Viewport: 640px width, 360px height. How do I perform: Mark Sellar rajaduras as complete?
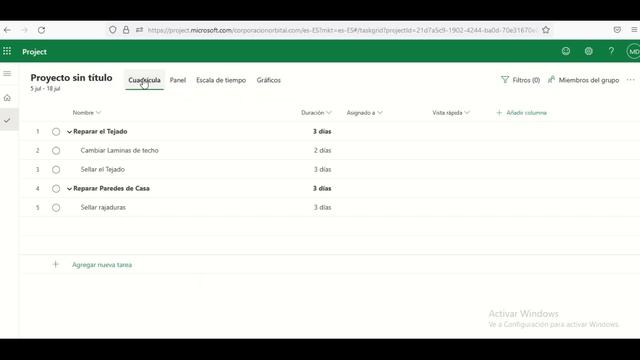pyautogui.click(x=56, y=207)
